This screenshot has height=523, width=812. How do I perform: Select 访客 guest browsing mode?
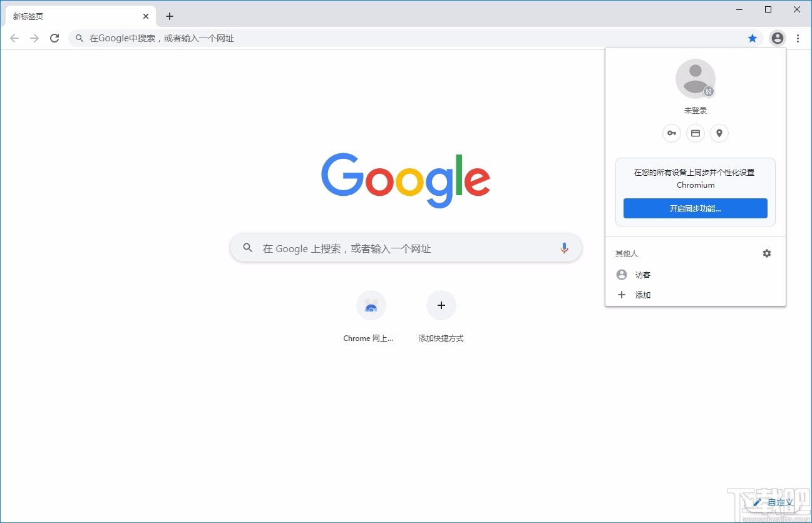pos(643,275)
